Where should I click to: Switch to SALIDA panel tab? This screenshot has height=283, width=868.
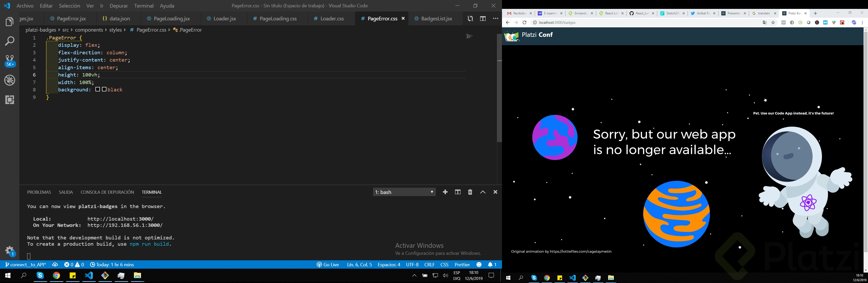pos(66,192)
